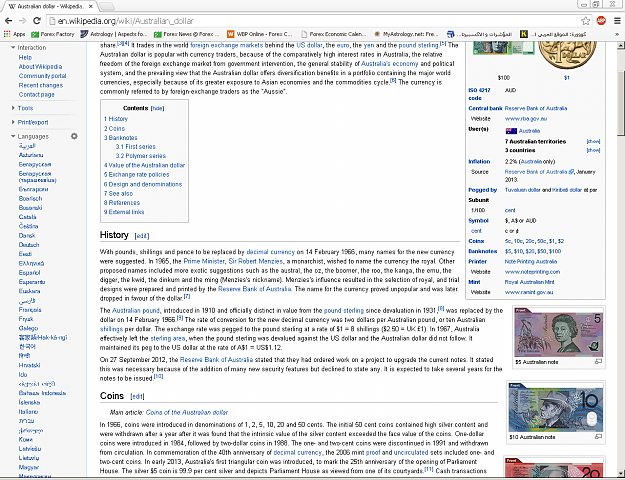Switch to Deutsch language version
Image resolution: width=625 pixels, height=480 pixels.
(x=29, y=245)
